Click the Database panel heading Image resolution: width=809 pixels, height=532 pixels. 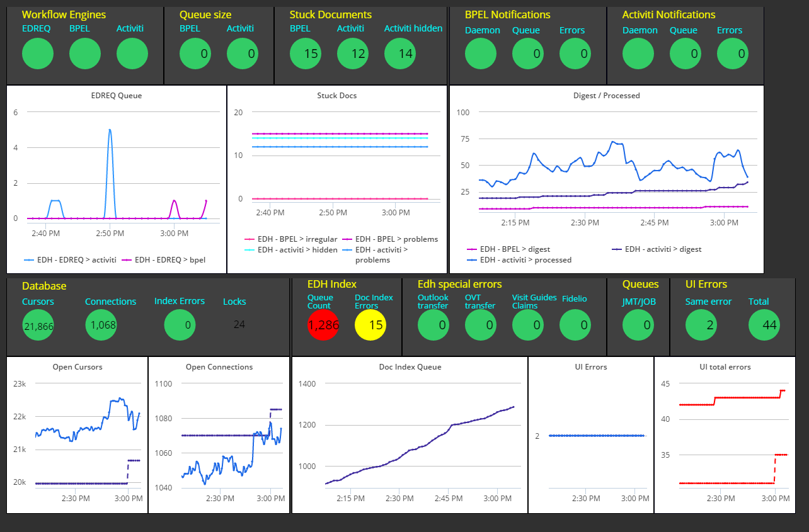pyautogui.click(x=44, y=286)
